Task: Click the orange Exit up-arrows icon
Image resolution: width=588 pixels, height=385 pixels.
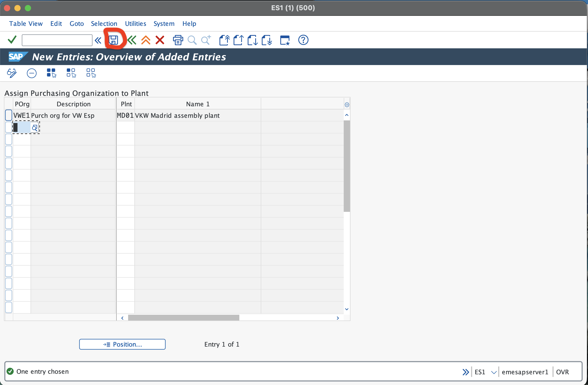Action: [146, 40]
